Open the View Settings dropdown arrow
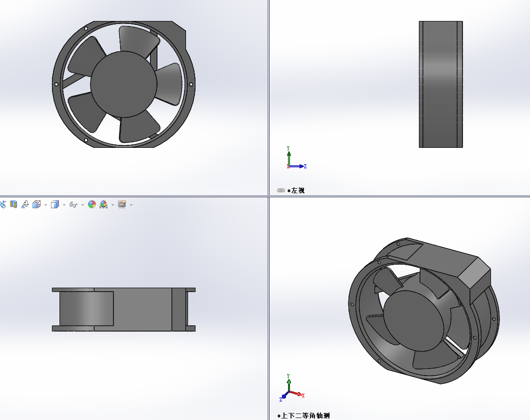The width and height of the screenshot is (530, 420). (x=131, y=205)
